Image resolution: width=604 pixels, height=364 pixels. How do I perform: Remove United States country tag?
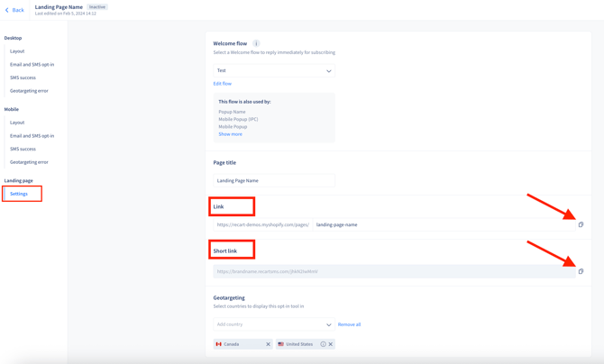tap(331, 344)
